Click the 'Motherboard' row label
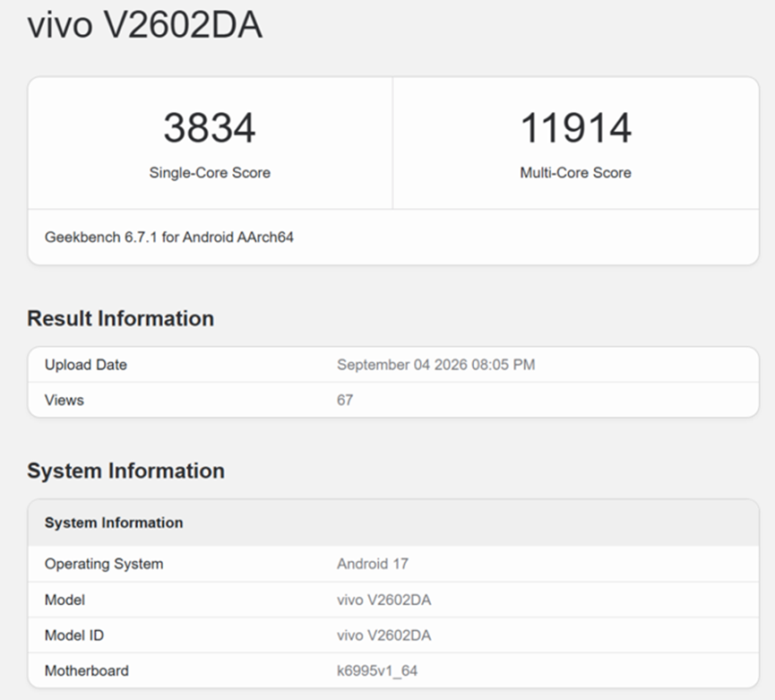Image resolution: width=775 pixels, height=700 pixels. point(87,670)
